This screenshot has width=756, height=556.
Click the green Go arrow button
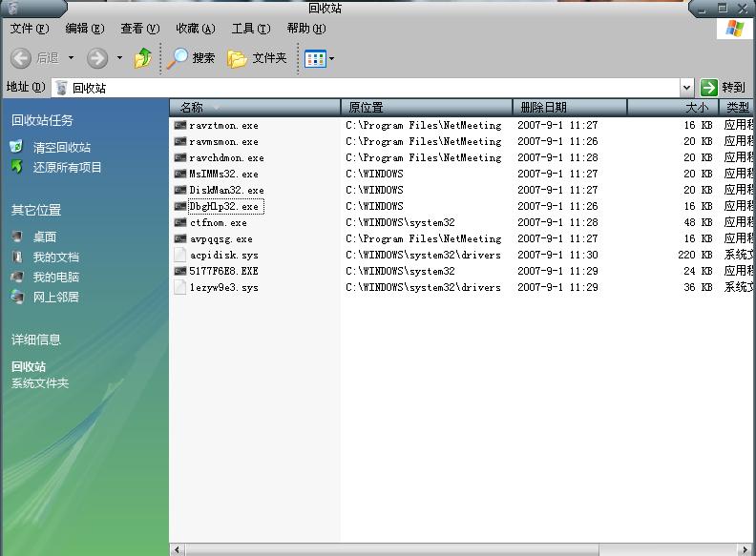(708, 87)
